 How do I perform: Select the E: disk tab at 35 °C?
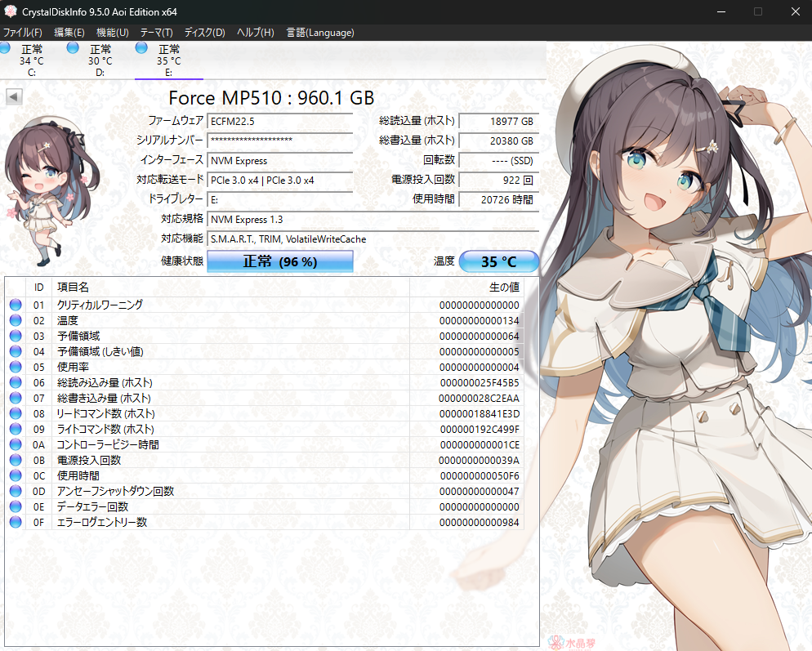169,60
